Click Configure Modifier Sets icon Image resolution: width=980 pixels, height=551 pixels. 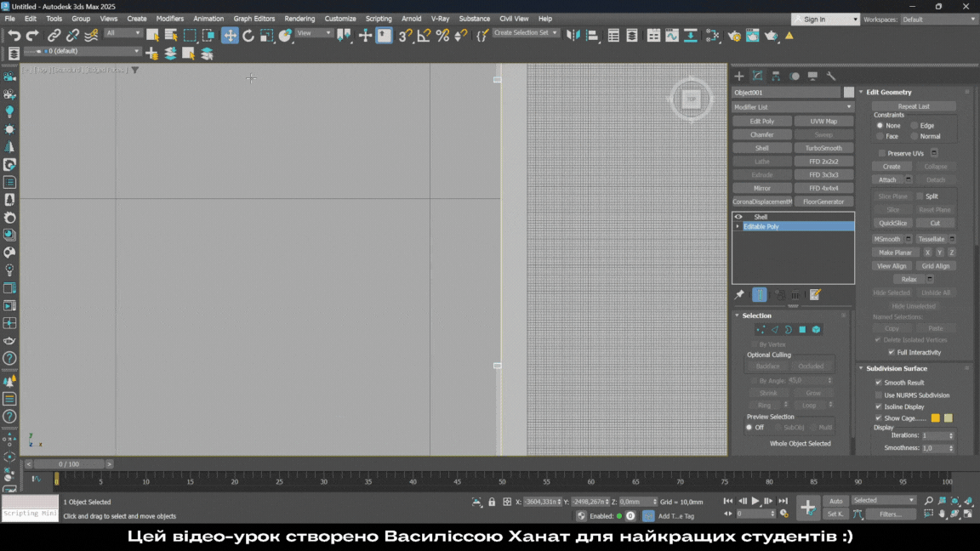(x=815, y=295)
